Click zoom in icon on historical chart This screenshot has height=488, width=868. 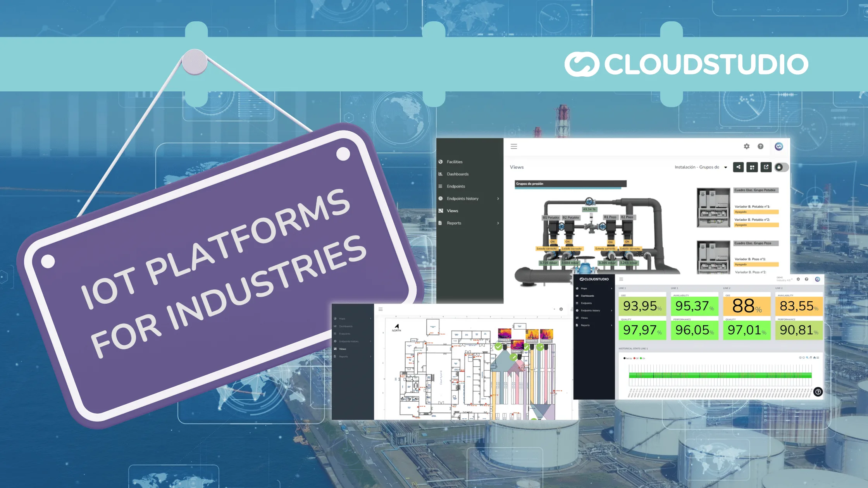pyautogui.click(x=800, y=357)
